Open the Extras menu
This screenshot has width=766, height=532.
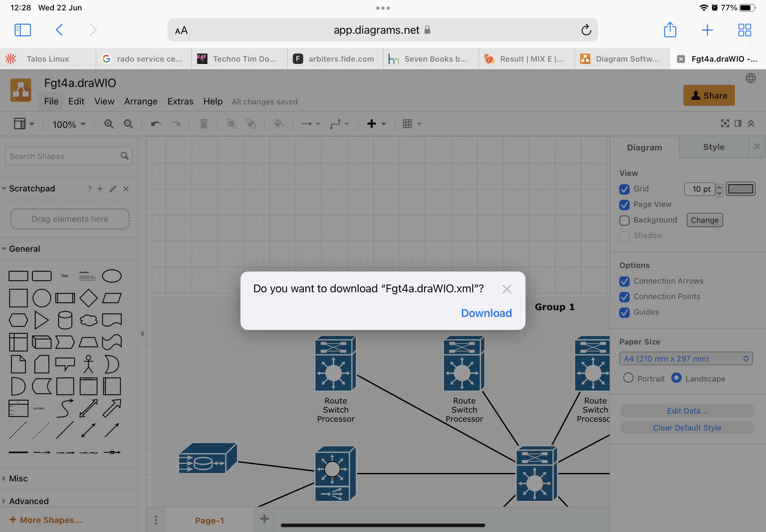[180, 101]
